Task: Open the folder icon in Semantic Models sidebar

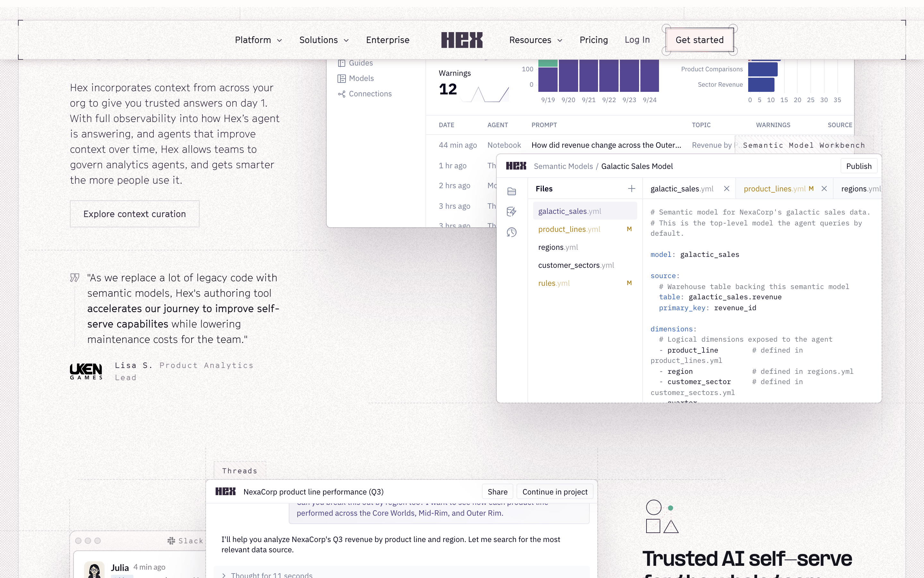Action: (x=512, y=191)
